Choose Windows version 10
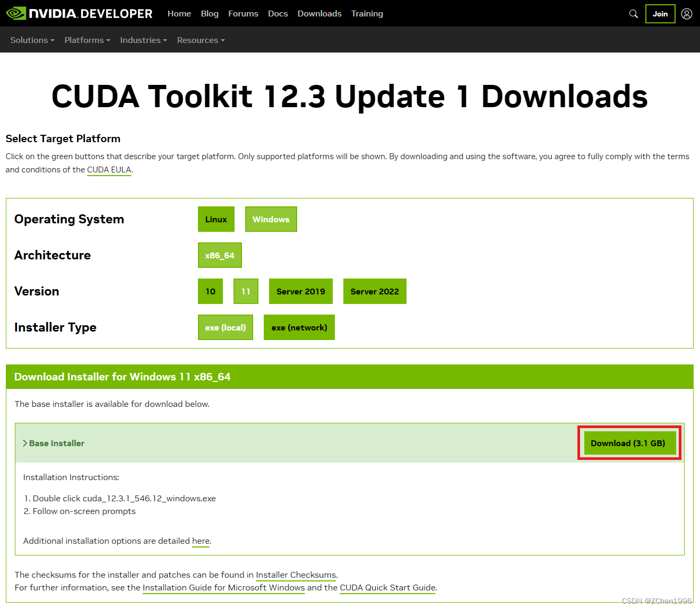The image size is (700, 609). click(x=211, y=291)
